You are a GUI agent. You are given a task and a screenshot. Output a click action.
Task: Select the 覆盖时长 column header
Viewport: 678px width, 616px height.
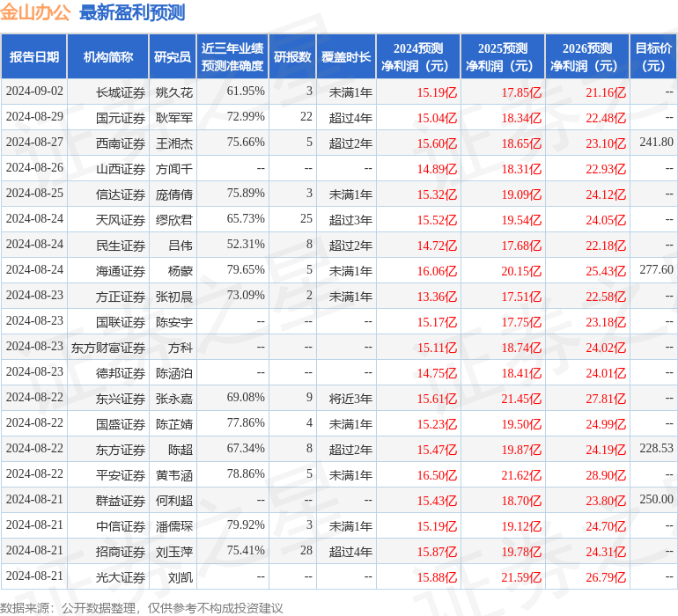(346, 56)
